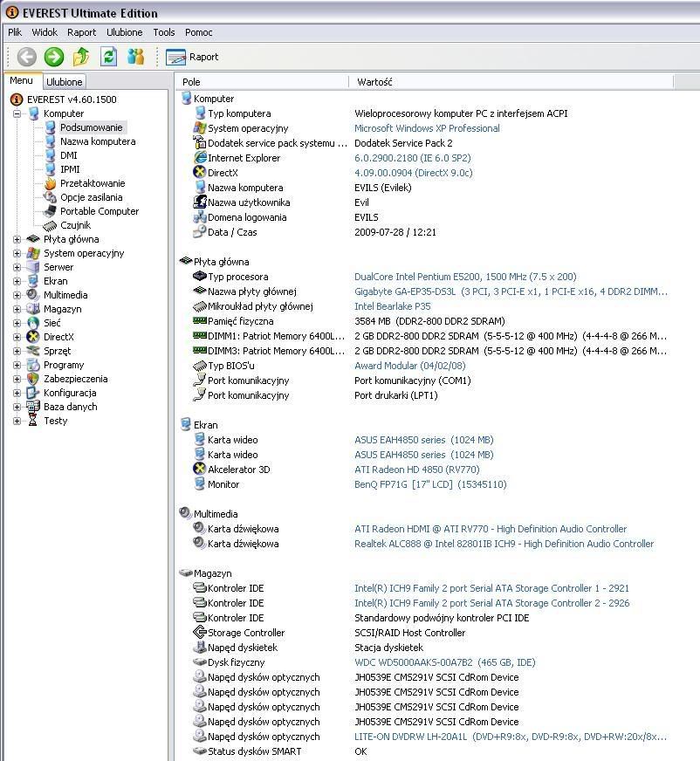The height and width of the screenshot is (761, 700).
Task: Click the users icon in toolbar
Action: point(135,57)
